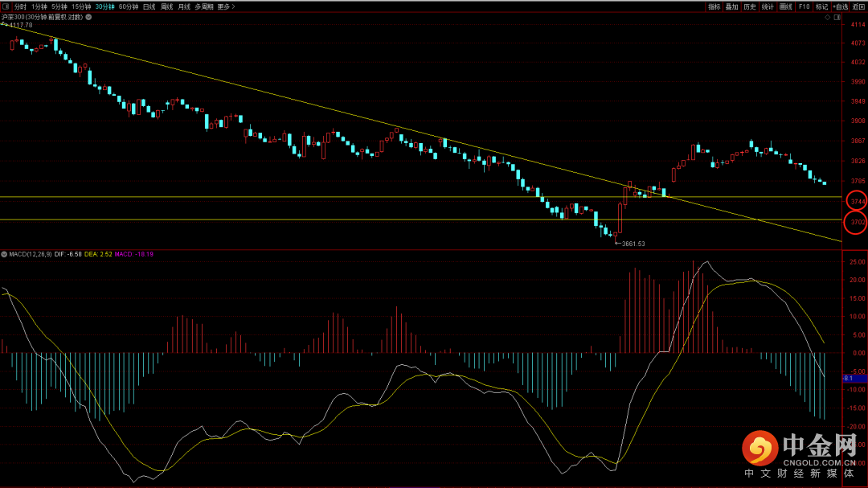This screenshot has width=868, height=488.
Task: Open the 画线 drawing tools
Action: click(785, 6)
